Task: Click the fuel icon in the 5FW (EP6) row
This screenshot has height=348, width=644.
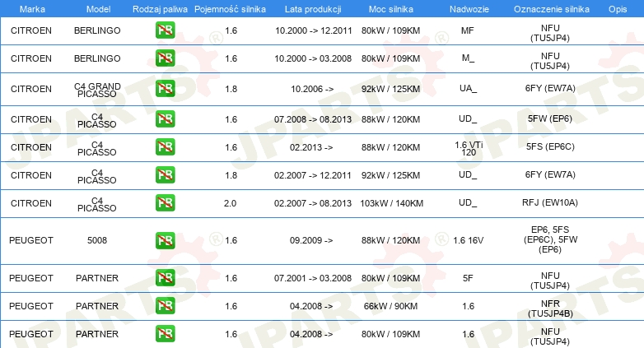Action: 165,118
